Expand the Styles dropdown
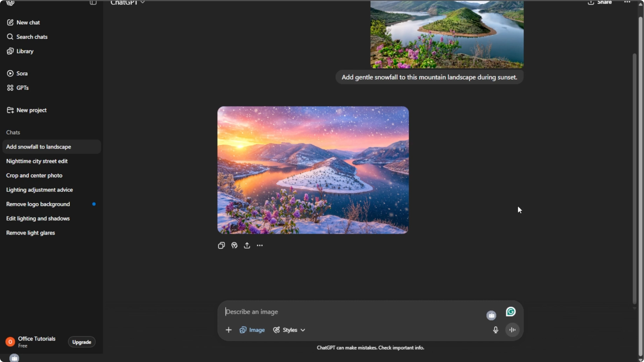The height and width of the screenshot is (362, 644). click(289, 330)
